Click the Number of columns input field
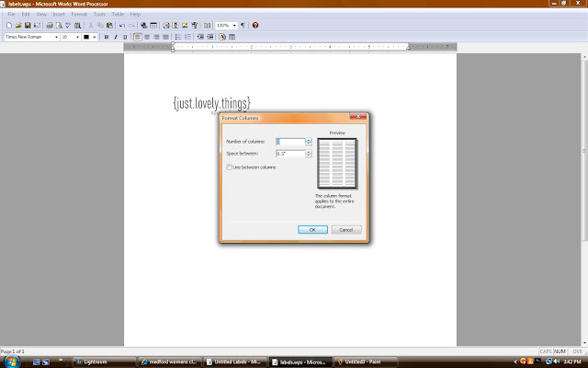 click(290, 142)
